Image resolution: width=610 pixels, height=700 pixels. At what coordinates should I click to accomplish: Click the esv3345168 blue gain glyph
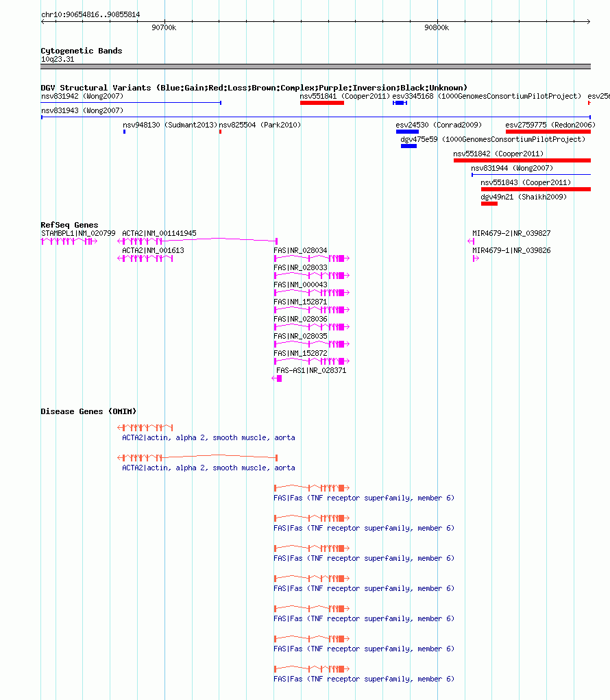tap(400, 103)
